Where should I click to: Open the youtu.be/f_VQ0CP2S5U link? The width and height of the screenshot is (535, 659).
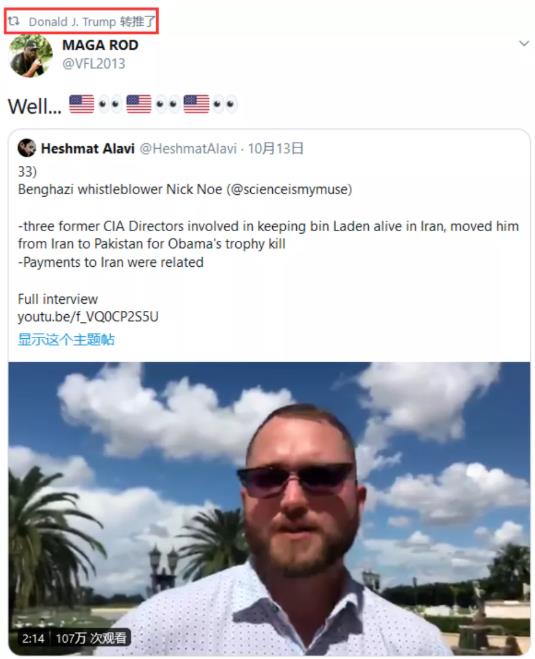[x=88, y=316]
